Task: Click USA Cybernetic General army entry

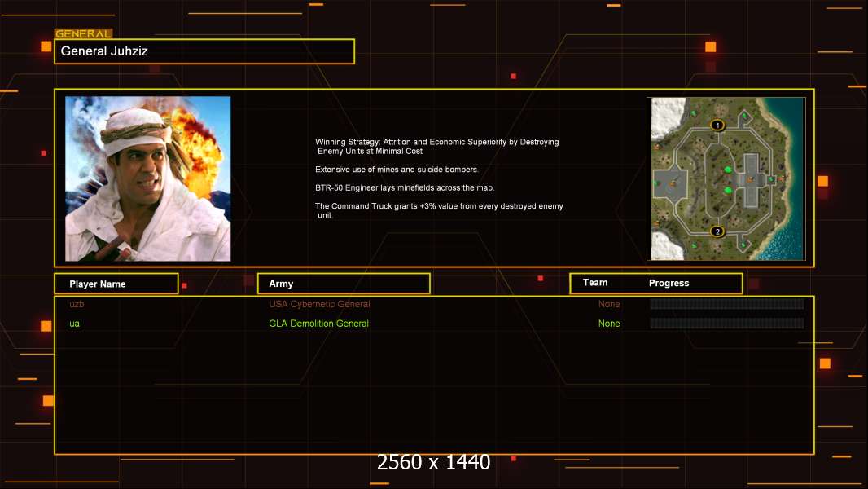Action: point(319,304)
